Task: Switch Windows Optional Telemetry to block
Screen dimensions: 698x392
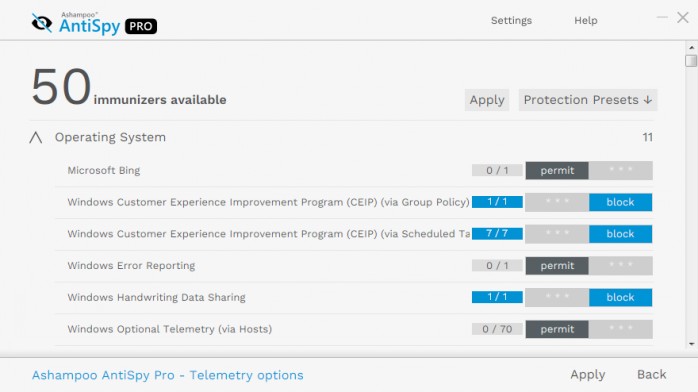Action: (x=621, y=329)
